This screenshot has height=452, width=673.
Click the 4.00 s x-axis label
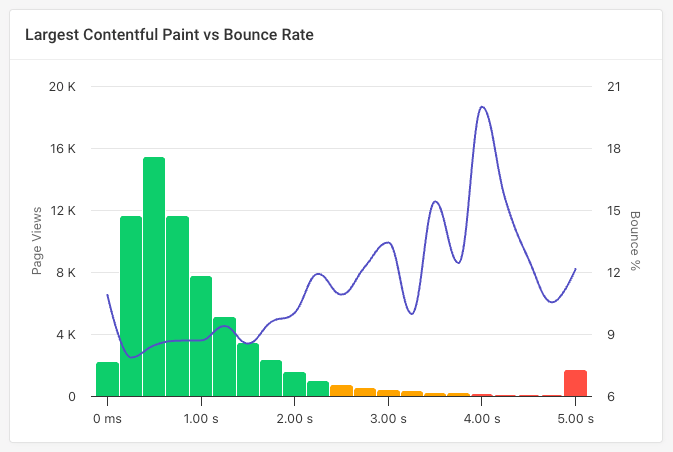click(x=482, y=419)
